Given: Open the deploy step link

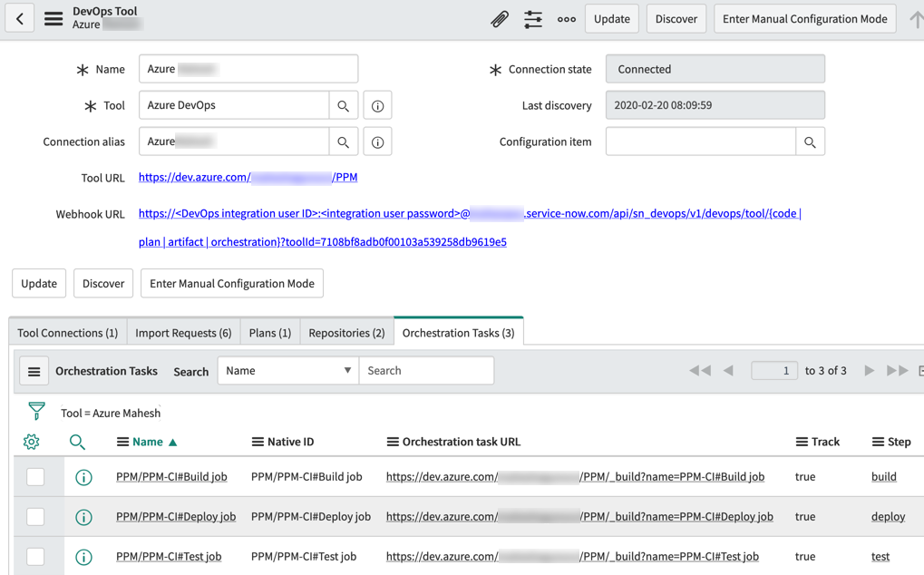Looking at the screenshot, I should point(888,517).
